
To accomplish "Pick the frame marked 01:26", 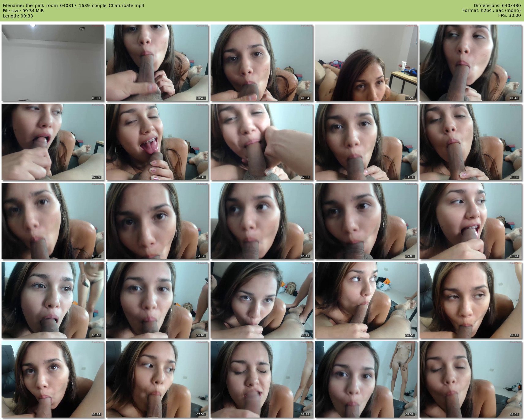I will 366,63.
